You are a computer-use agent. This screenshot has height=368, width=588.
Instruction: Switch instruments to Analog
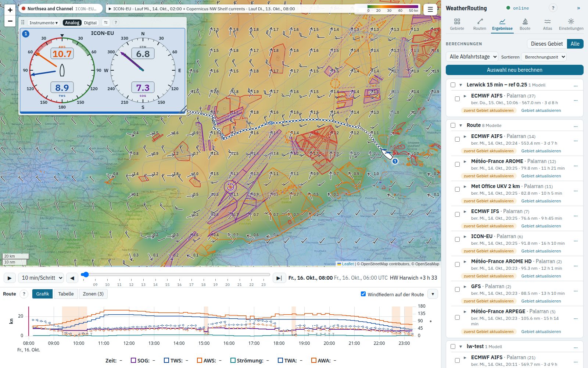[72, 22]
